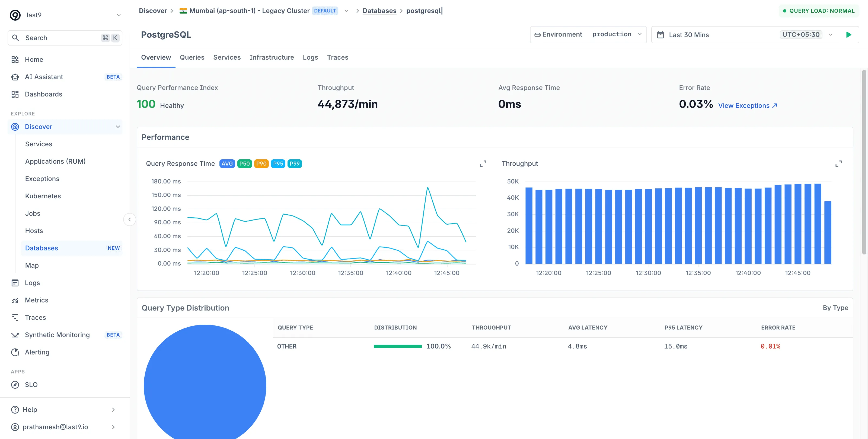The height and width of the screenshot is (439, 868).
Task: Expand the Query Response Time chart
Action: [x=483, y=164]
